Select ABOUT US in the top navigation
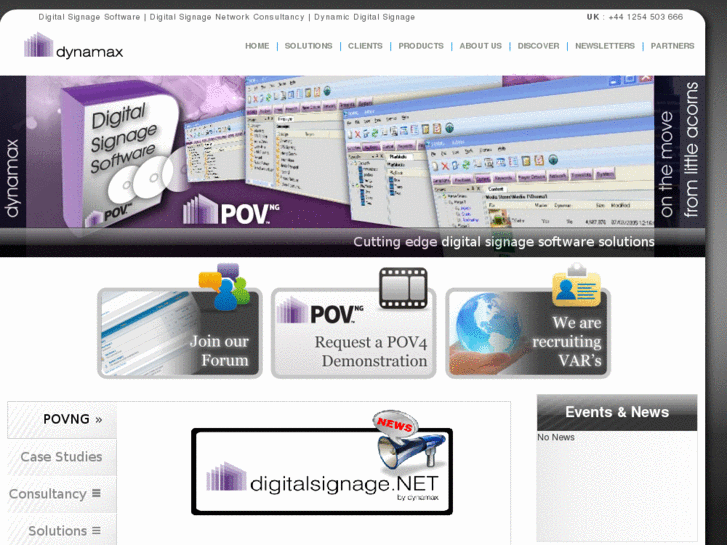 480,46
